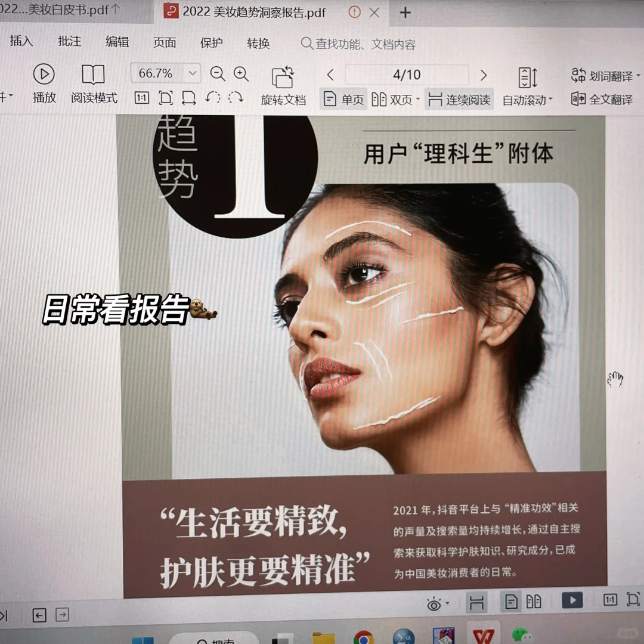The height and width of the screenshot is (644, 644).
Task: Click the fit-width icon in top toolbar
Action: 188,98
